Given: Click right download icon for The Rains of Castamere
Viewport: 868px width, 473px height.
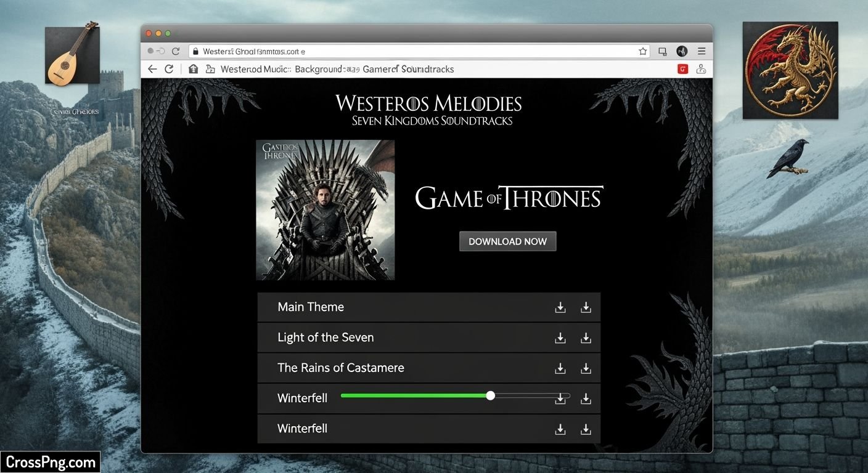Looking at the screenshot, I should (586, 368).
